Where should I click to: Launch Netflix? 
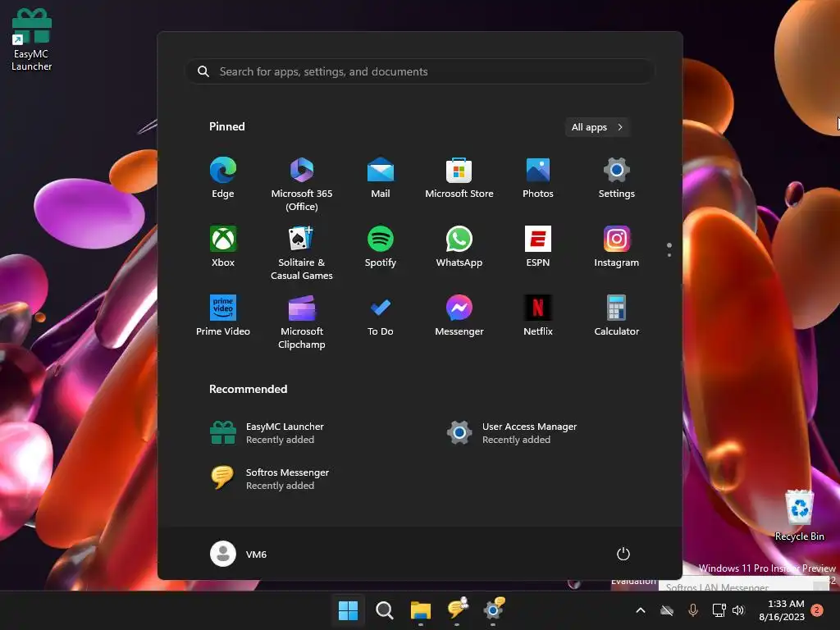[x=538, y=316]
